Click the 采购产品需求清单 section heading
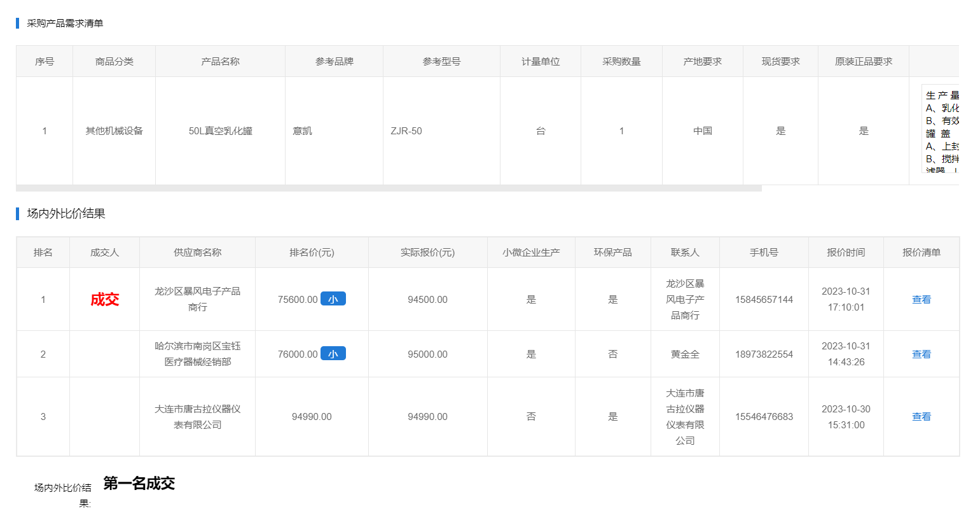 [65, 24]
